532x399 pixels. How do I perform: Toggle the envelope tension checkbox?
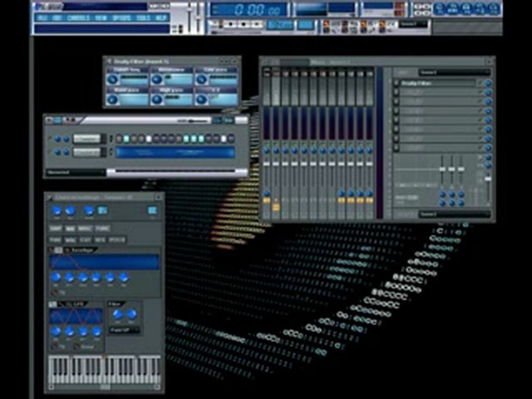[54, 292]
